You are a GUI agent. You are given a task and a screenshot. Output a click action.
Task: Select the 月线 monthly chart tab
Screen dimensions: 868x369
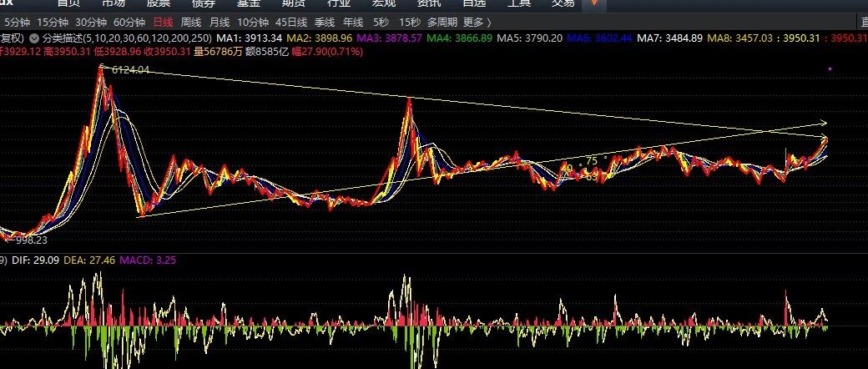(220, 23)
